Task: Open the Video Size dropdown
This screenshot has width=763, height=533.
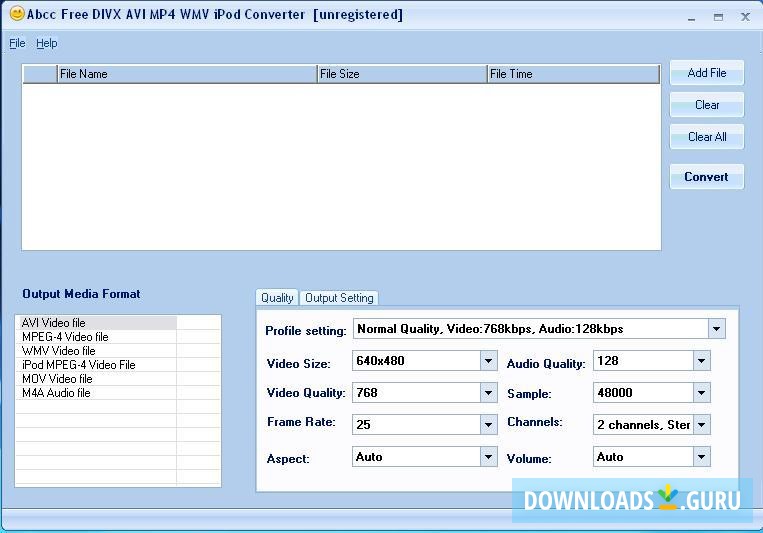Action: click(x=488, y=361)
